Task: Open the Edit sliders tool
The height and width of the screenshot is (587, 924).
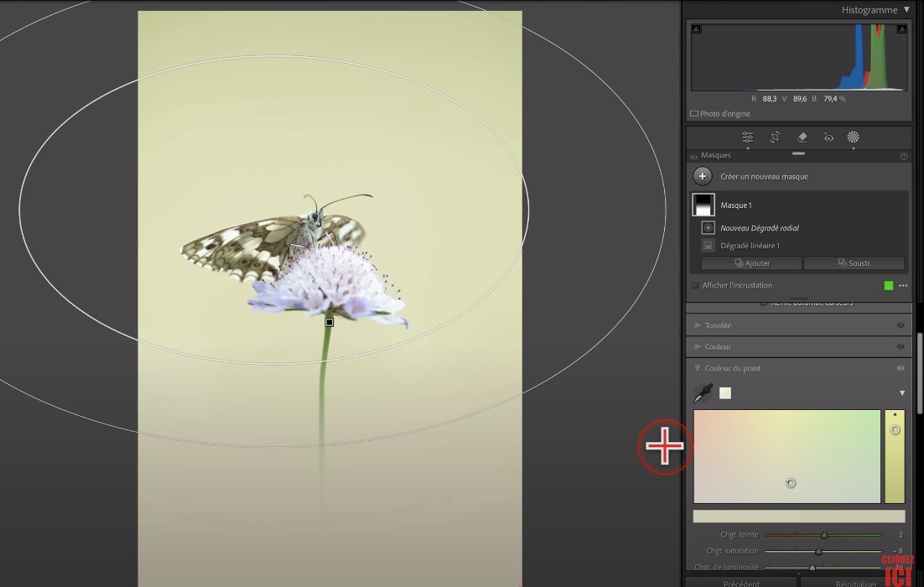Action: [747, 138]
